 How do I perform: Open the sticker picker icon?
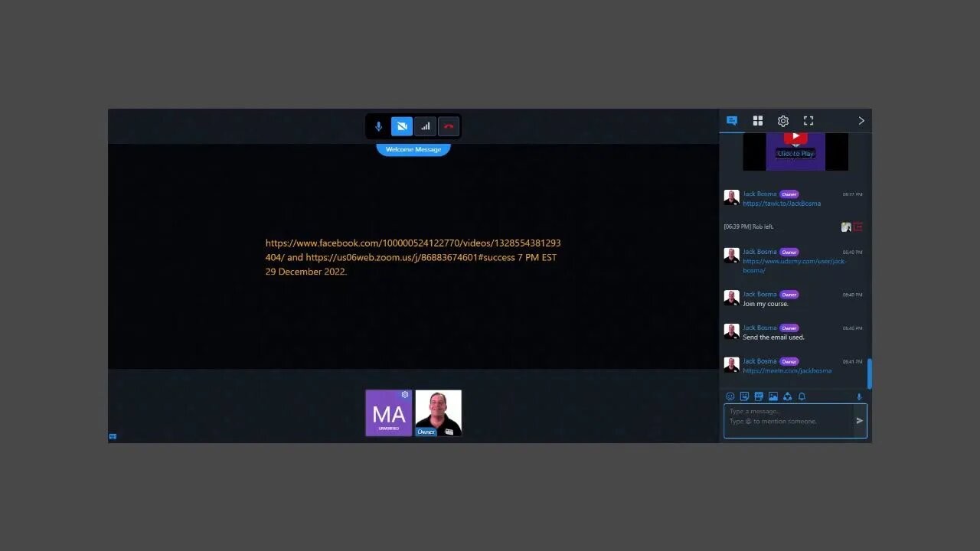point(744,396)
